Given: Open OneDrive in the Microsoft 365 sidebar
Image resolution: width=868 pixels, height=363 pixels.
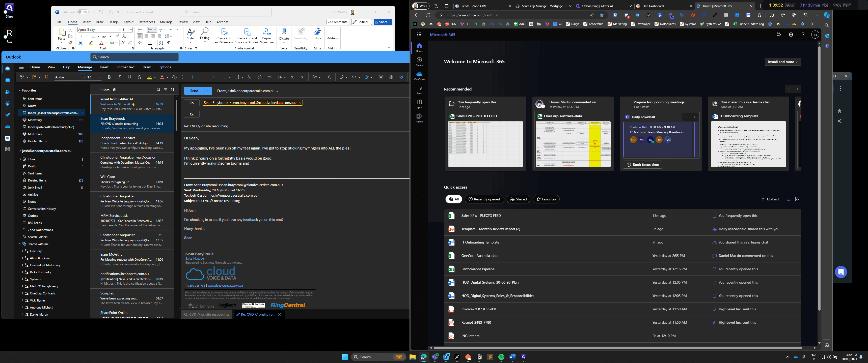Looking at the screenshot, I should pos(419,76).
